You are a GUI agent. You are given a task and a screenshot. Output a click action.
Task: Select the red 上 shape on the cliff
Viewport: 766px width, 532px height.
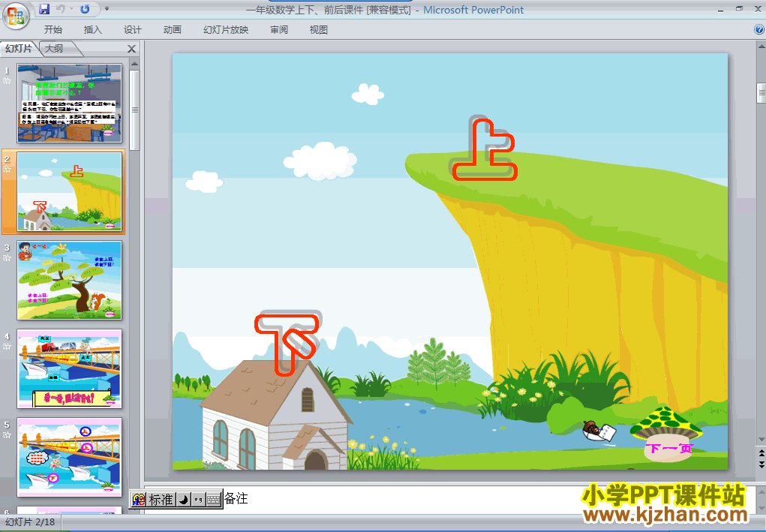click(x=484, y=150)
